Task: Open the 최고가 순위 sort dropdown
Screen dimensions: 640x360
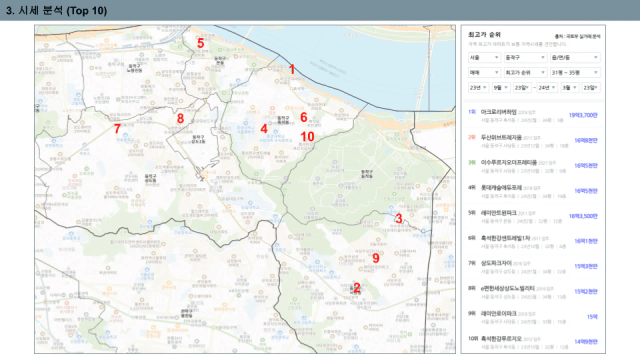Action: tap(525, 73)
